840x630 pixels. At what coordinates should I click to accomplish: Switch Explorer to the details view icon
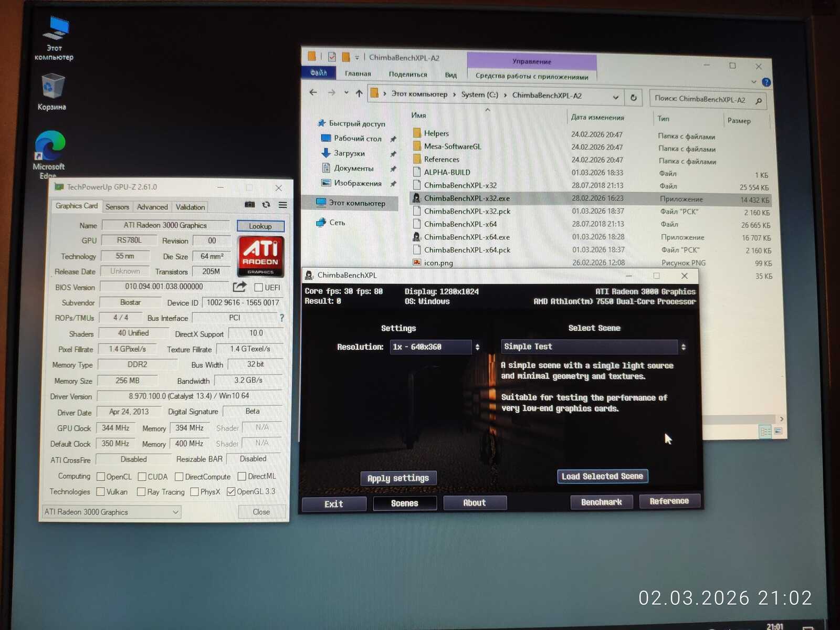[x=765, y=432]
